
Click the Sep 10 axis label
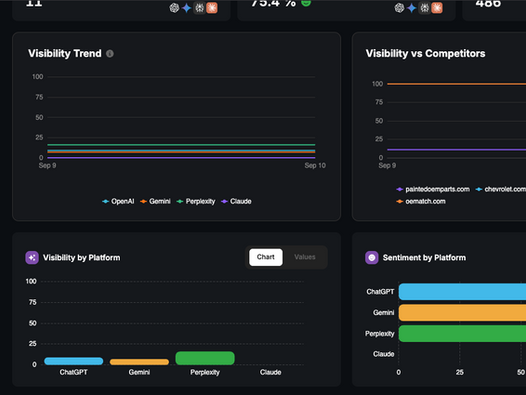[x=315, y=165]
